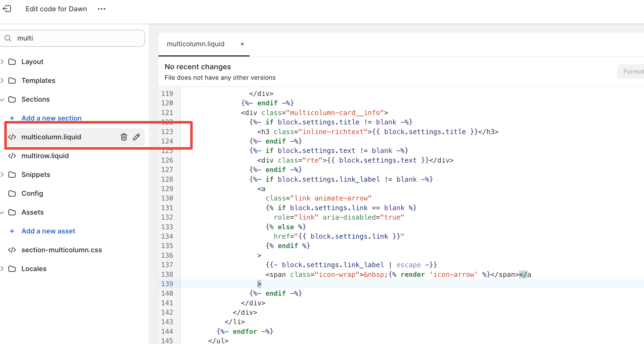Image resolution: width=644 pixels, height=344 pixels.
Task: Click the plus icon beside Add a new asset
Action: (x=12, y=231)
